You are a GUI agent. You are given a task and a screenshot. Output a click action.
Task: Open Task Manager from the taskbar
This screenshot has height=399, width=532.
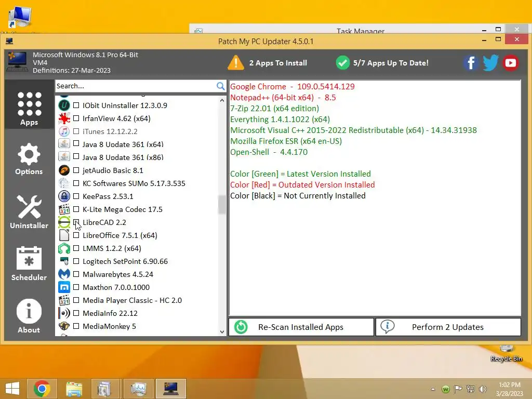point(138,389)
